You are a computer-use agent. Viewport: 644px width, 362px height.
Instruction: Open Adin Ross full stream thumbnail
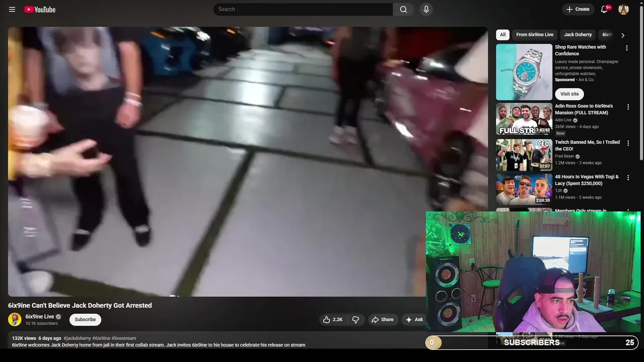point(524,119)
